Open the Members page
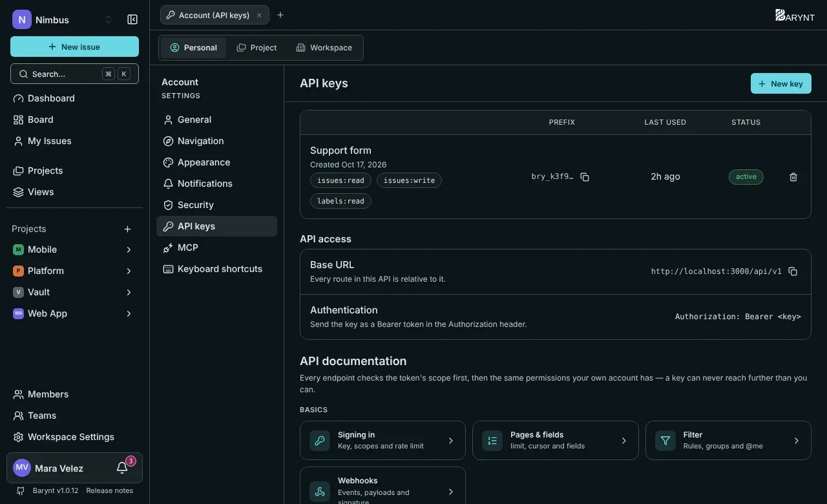Image resolution: width=827 pixels, height=504 pixels. tap(74, 394)
